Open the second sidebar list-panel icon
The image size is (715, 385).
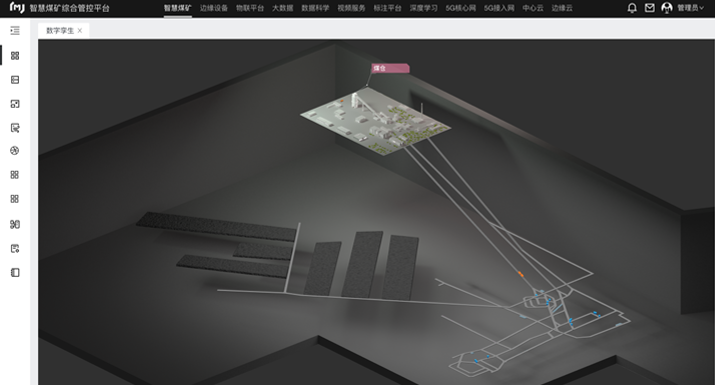click(x=15, y=80)
